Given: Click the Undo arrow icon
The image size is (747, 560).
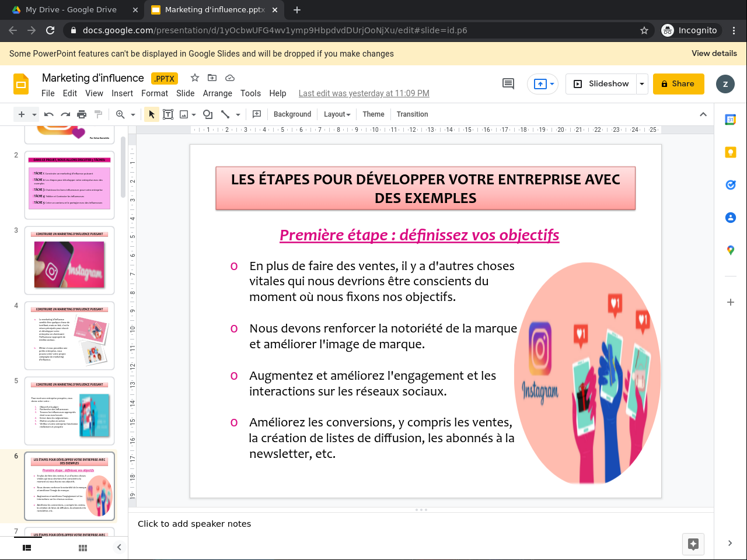Looking at the screenshot, I should 49,114.
